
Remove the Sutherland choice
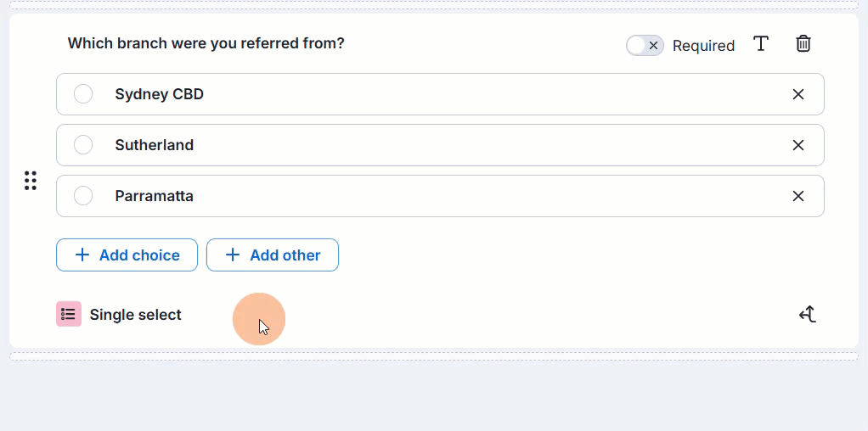pyautogui.click(x=798, y=146)
